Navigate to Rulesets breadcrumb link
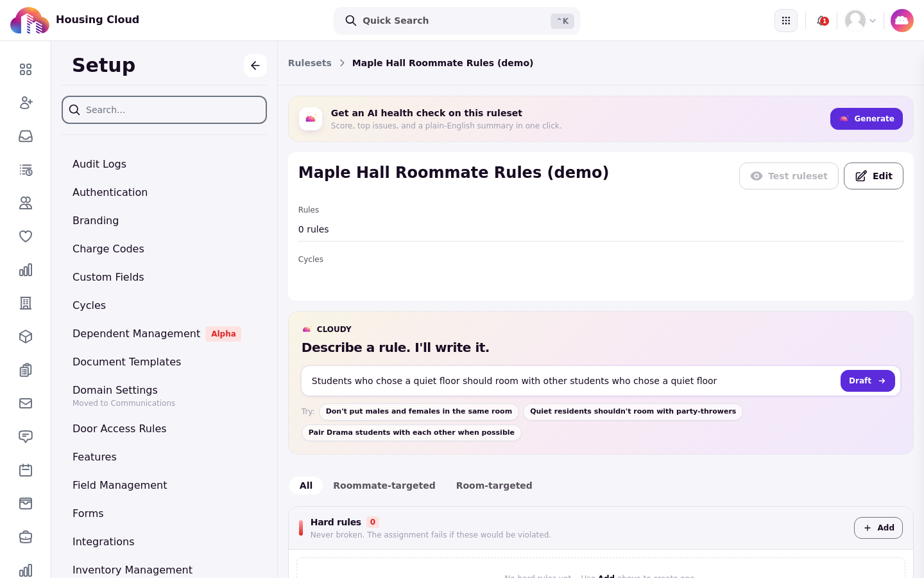Screen dimensions: 924x578 (310, 63)
